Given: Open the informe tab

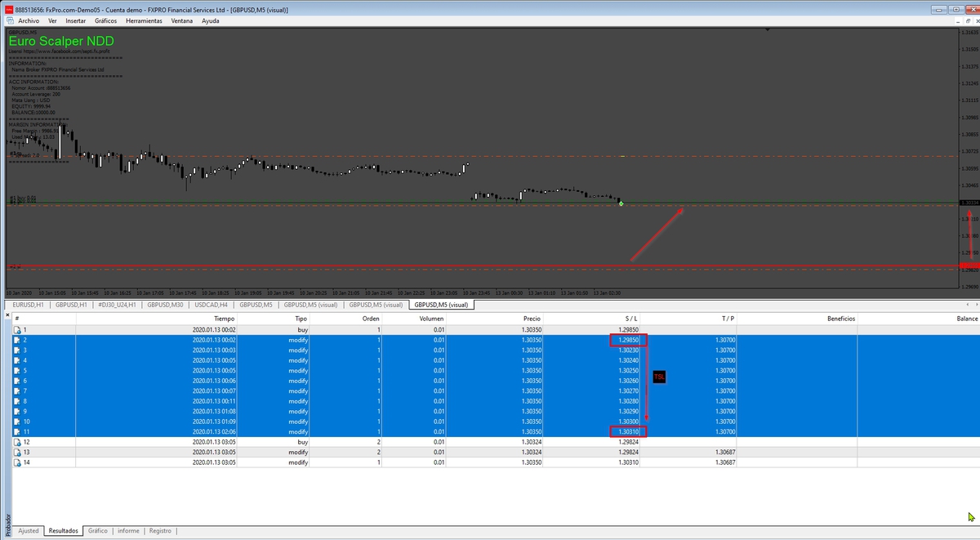Looking at the screenshot, I should tap(128, 531).
